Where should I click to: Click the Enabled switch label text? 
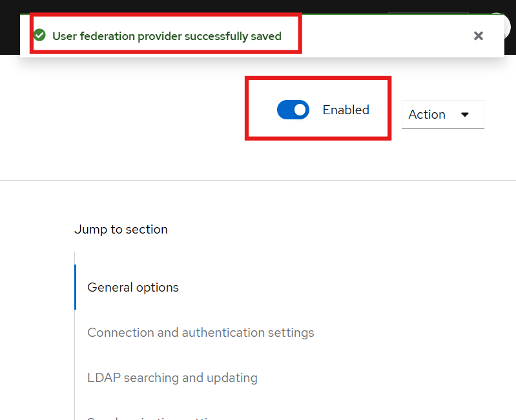tap(346, 110)
